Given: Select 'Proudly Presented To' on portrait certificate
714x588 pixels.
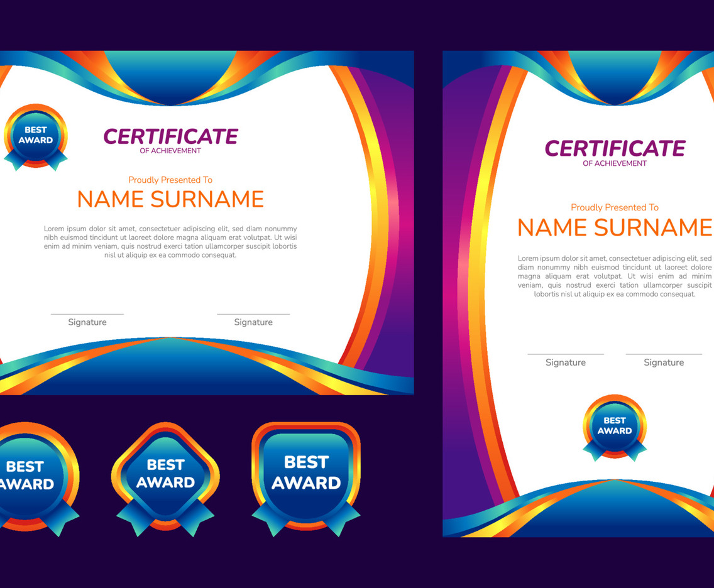Looking at the screenshot, I should pos(615,207).
